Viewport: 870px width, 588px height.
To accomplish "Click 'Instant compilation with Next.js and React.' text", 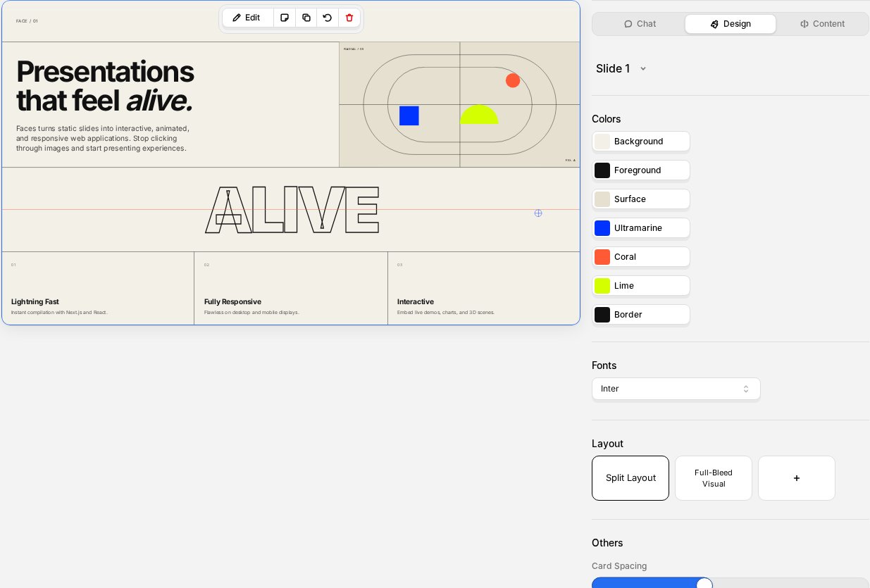I will (59, 312).
